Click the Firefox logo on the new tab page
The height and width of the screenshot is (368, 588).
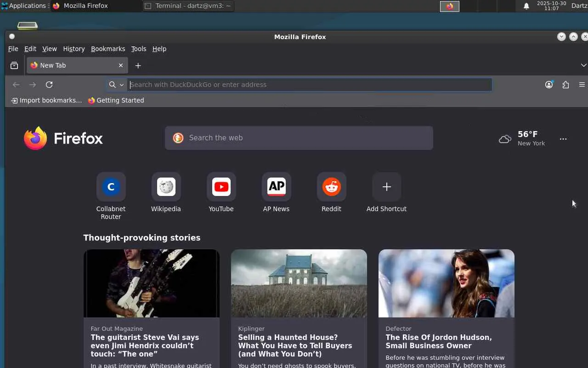tap(63, 138)
